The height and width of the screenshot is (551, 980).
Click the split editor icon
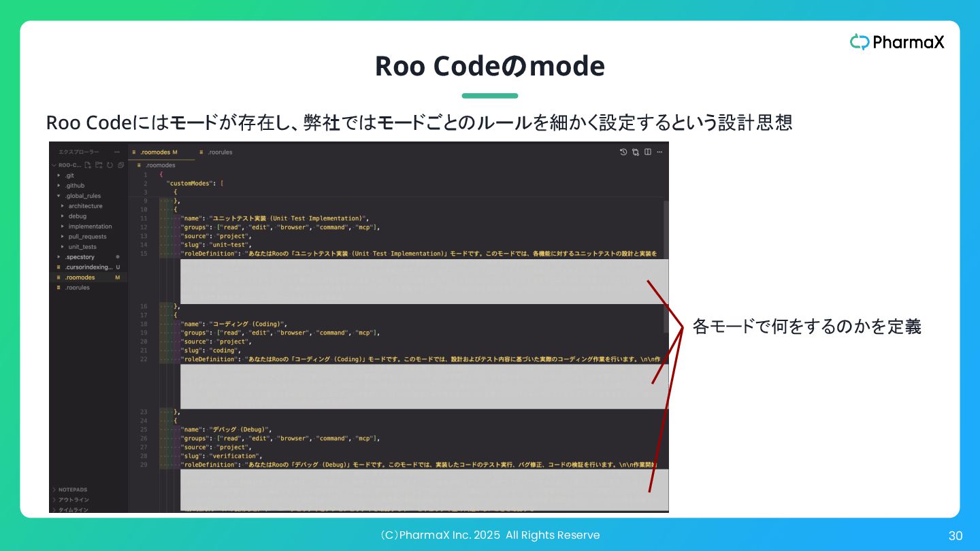648,152
